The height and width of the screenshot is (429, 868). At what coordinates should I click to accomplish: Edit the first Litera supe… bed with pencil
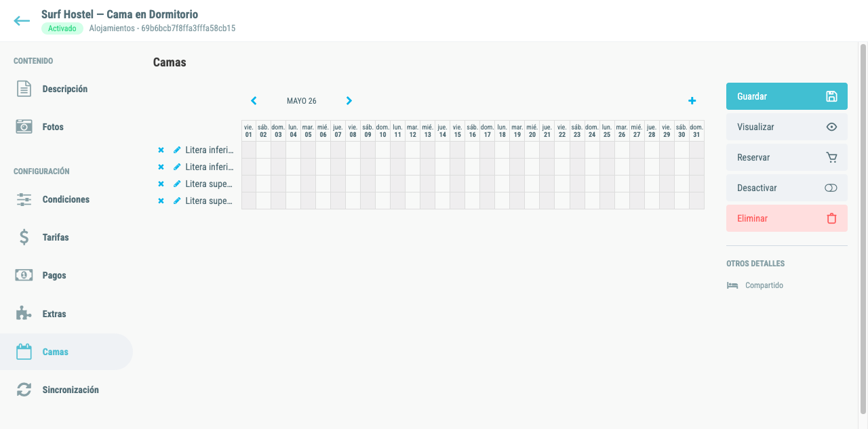pos(177,184)
